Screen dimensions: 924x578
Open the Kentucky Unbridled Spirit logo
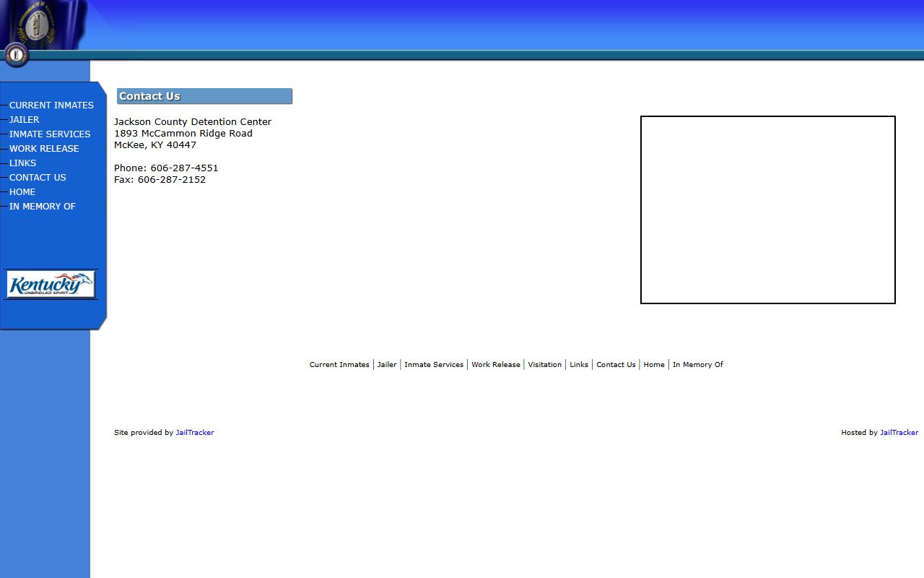point(51,285)
